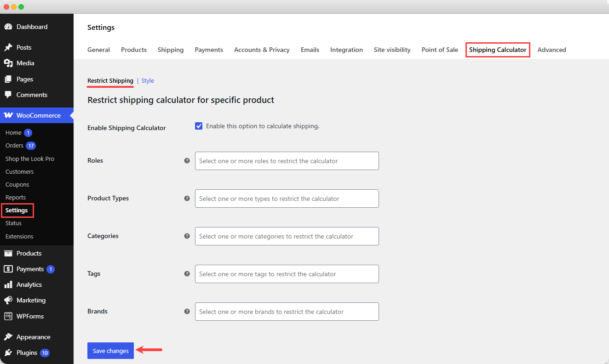Open WooCommerce Orders submenu item
Viewport: 609px width, 364px height.
coord(14,146)
